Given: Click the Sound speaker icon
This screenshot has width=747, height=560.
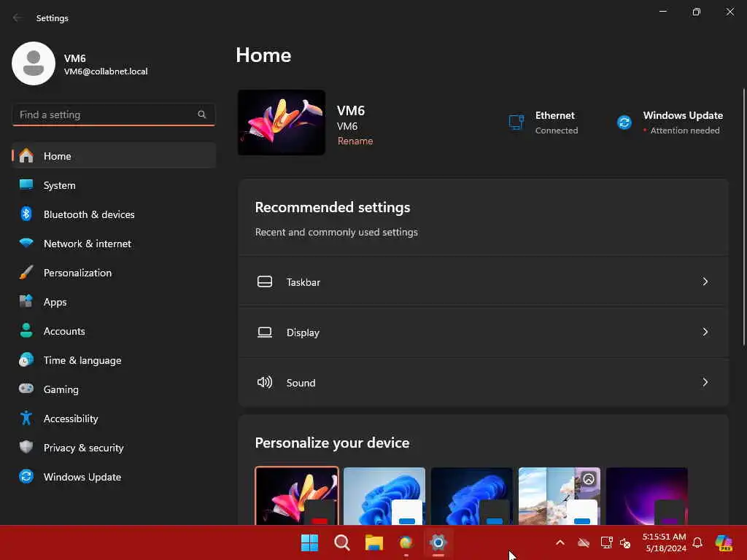Looking at the screenshot, I should point(265,382).
